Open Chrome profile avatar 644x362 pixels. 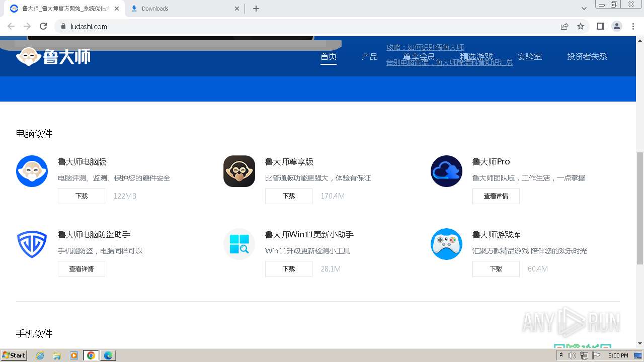pos(616,26)
